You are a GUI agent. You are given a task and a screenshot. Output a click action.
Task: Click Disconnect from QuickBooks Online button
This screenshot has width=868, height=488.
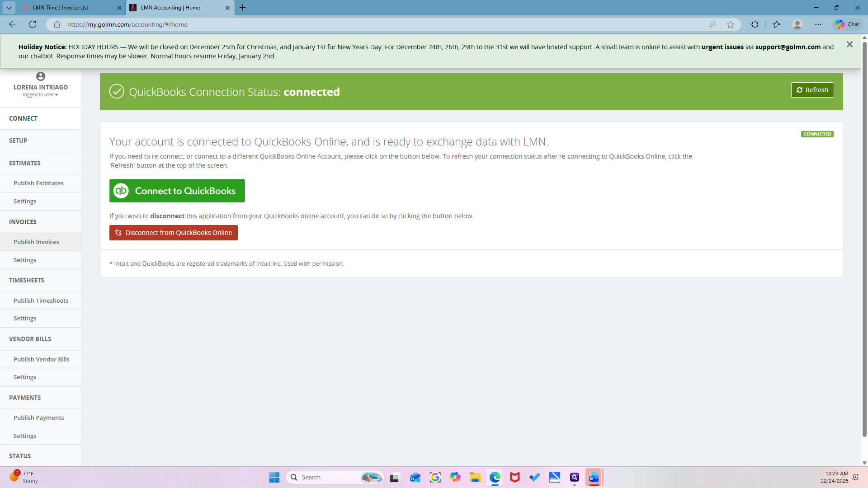tap(174, 233)
